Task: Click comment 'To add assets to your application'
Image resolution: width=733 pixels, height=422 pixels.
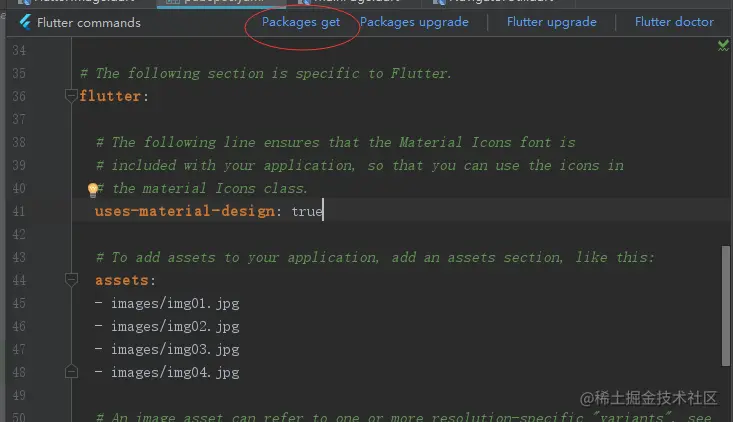Action: coord(375,257)
